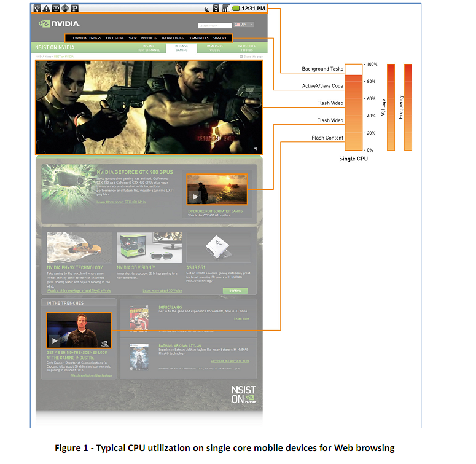Click Share this page link
Screen dimensions: 476x464
251,57
